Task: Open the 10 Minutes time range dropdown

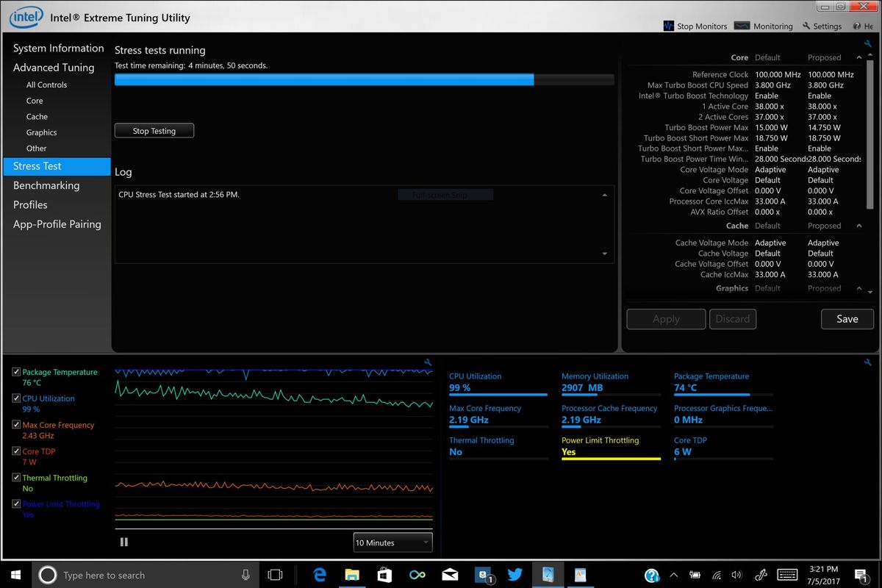Action: (392, 542)
